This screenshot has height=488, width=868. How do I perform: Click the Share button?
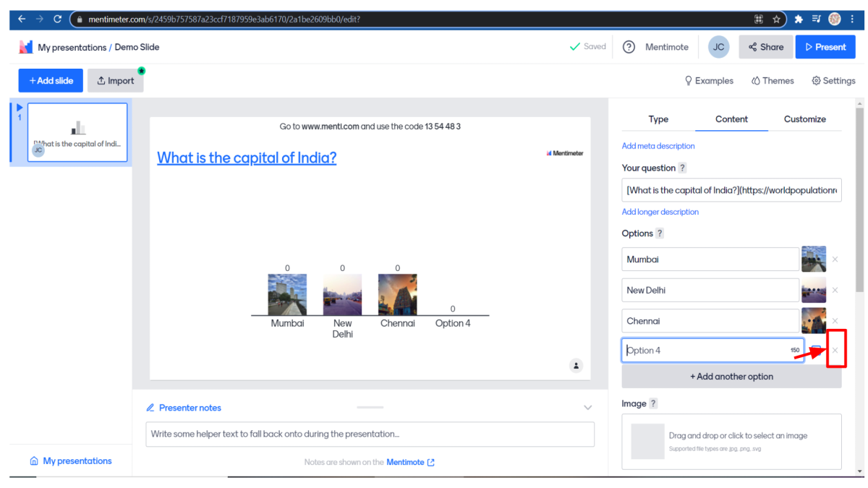[x=765, y=47]
